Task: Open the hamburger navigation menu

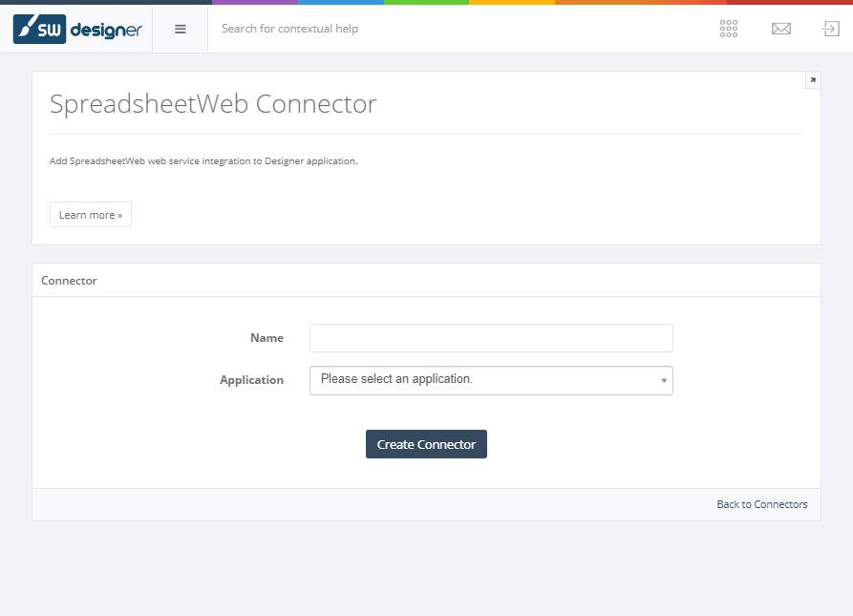Action: 181,29
